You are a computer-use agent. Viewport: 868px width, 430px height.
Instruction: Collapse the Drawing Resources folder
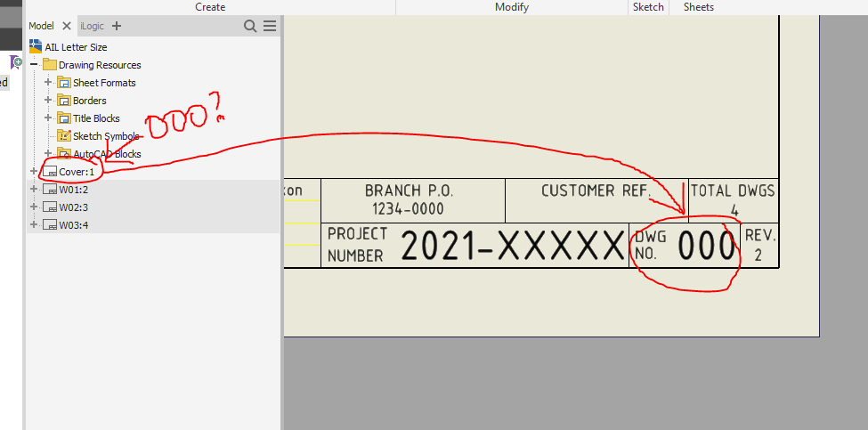point(35,65)
